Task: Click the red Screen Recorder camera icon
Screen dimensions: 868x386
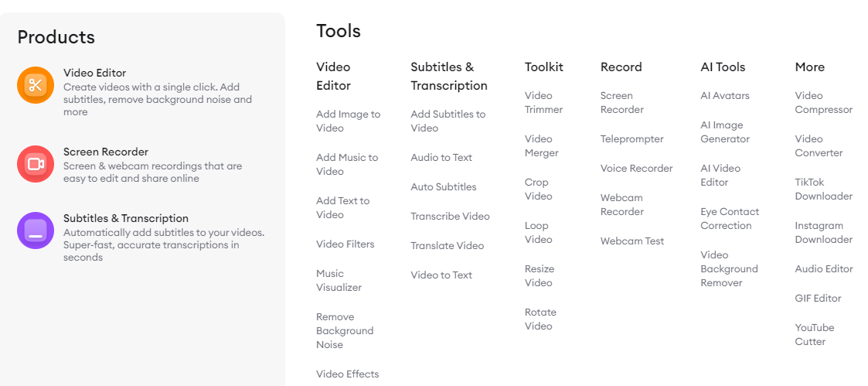Action: tap(36, 164)
